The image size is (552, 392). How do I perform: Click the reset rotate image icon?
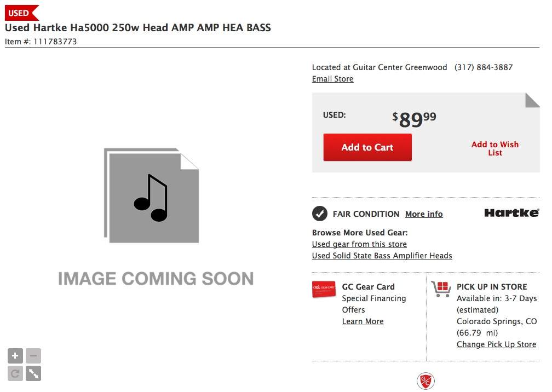point(15,373)
